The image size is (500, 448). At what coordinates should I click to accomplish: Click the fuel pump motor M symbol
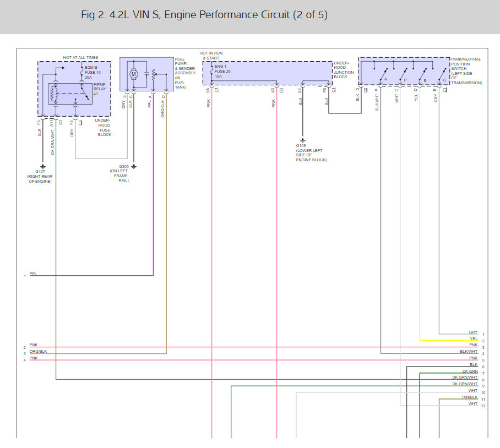[x=134, y=74]
